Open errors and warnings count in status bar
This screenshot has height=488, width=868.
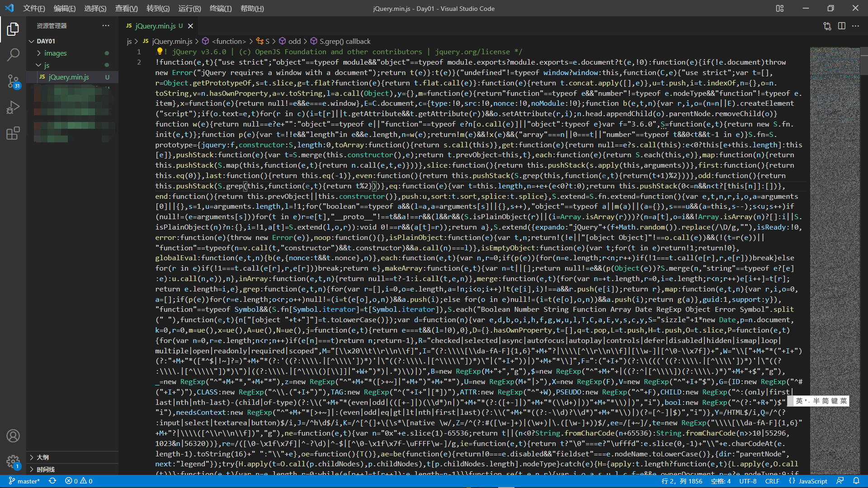[79, 481]
